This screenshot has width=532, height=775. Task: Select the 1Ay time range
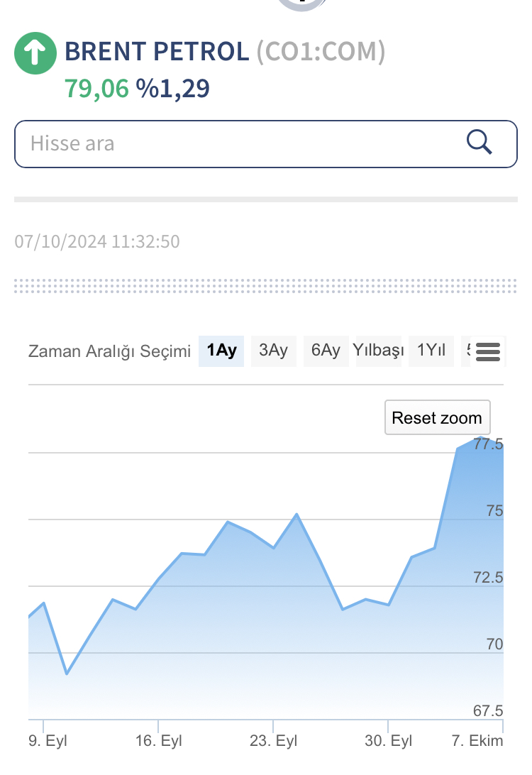coord(221,351)
